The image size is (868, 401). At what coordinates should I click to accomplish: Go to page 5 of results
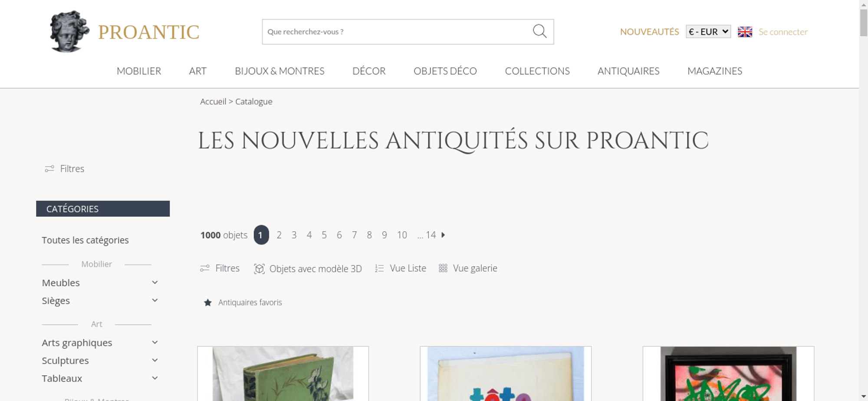pyautogui.click(x=324, y=235)
